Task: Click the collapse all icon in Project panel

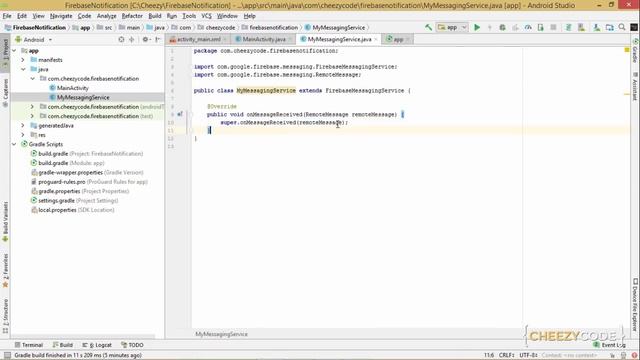Action: pyautogui.click(x=131, y=40)
